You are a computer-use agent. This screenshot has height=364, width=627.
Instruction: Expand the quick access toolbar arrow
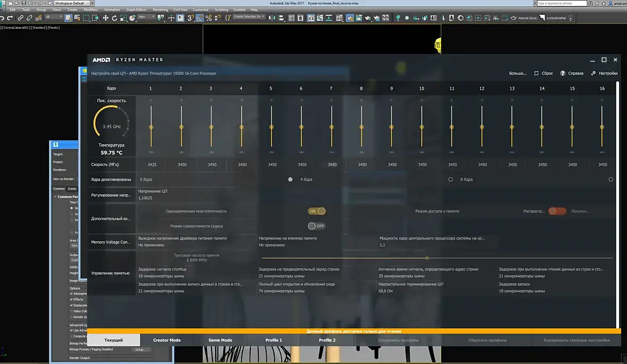coord(92,3)
